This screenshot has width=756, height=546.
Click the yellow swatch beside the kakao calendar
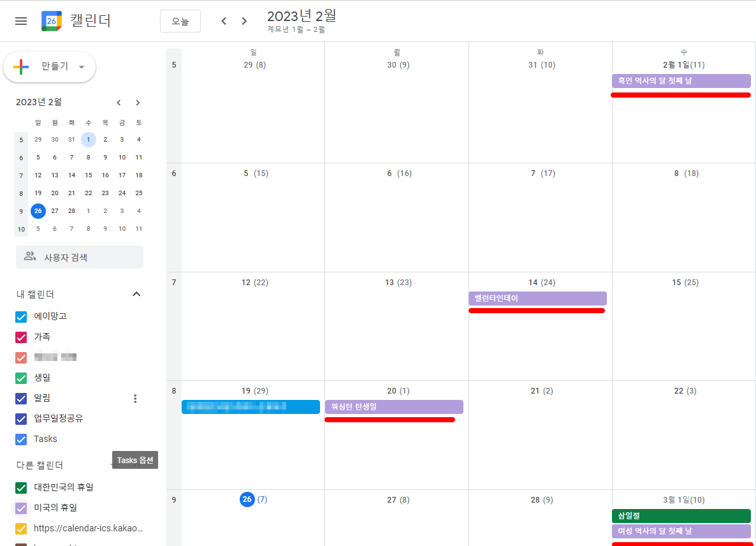point(21,528)
